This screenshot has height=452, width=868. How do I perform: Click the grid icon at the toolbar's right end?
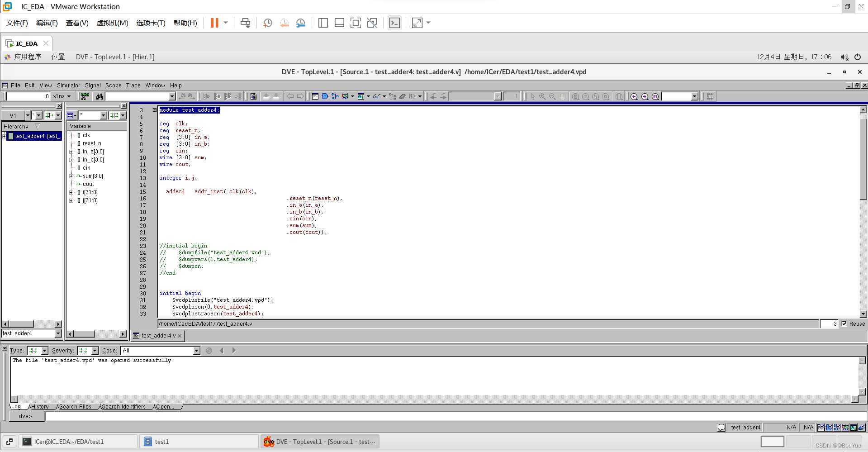tap(710, 96)
